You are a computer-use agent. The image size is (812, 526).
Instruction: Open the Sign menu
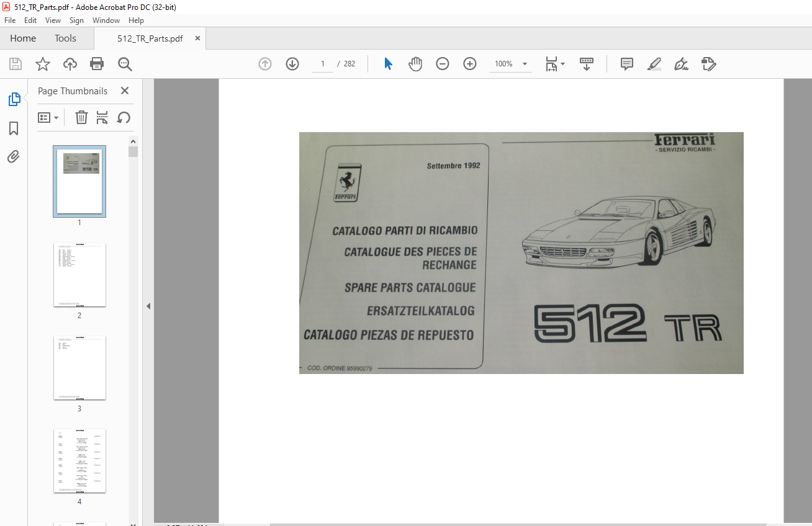76,20
